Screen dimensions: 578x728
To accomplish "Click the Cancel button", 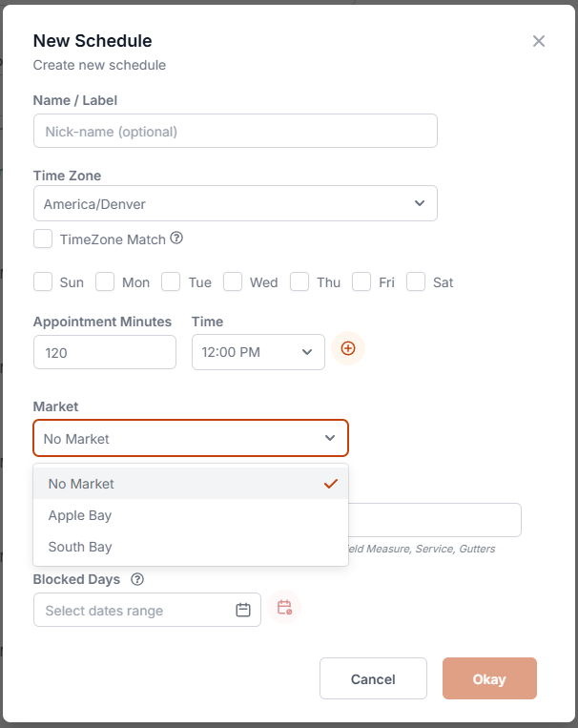I will (373, 679).
